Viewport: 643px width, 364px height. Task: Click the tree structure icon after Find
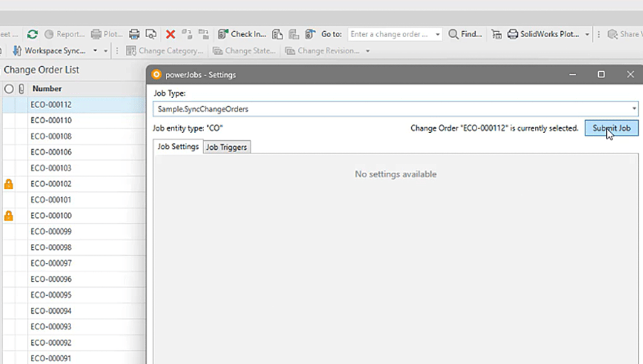tap(496, 34)
